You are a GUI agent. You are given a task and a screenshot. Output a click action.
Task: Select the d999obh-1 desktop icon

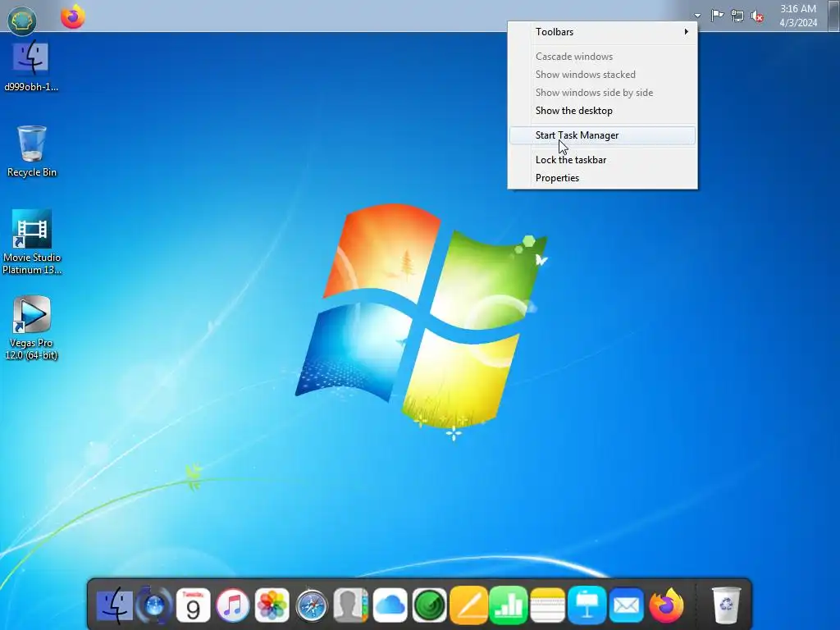click(31, 66)
